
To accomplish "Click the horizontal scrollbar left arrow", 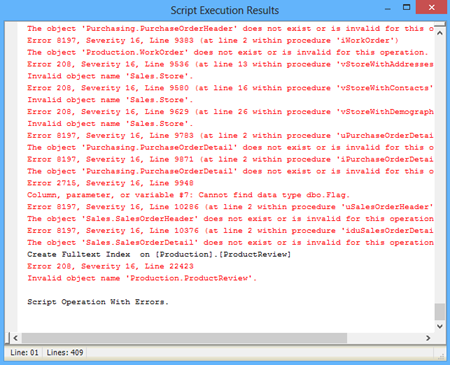I will (x=16, y=338).
